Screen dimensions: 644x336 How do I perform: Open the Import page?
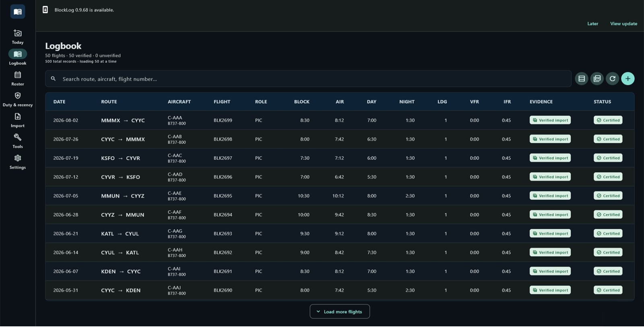18,120
